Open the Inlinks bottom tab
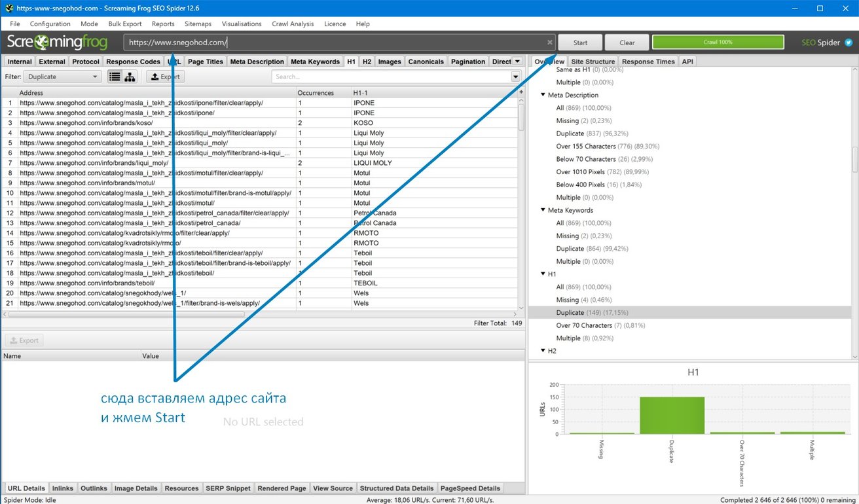 (x=63, y=488)
